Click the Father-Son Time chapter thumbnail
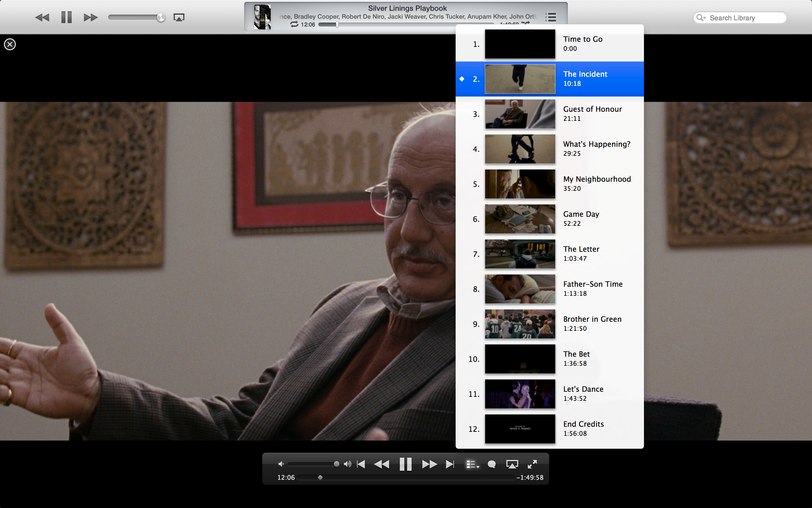The height and width of the screenshot is (508, 812). point(520,289)
